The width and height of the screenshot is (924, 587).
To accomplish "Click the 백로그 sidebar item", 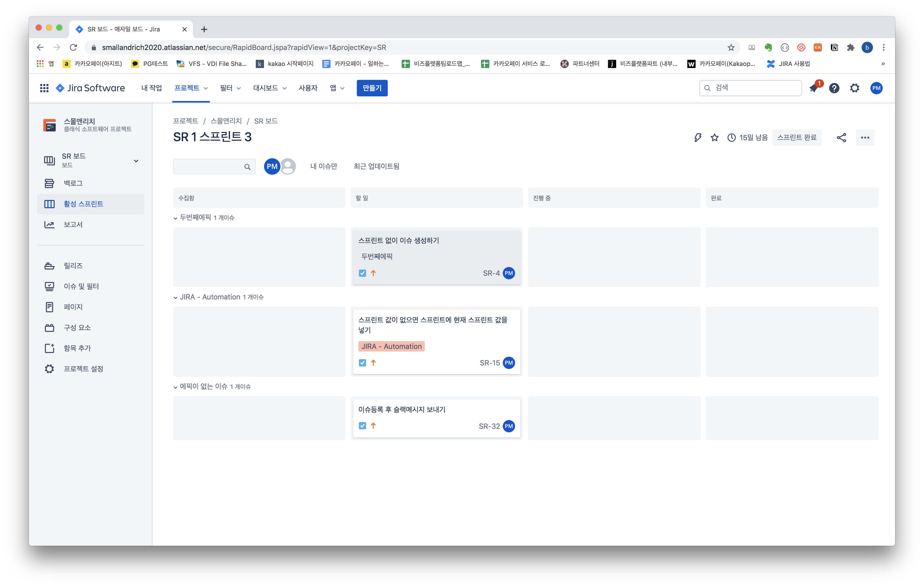I will click(73, 183).
